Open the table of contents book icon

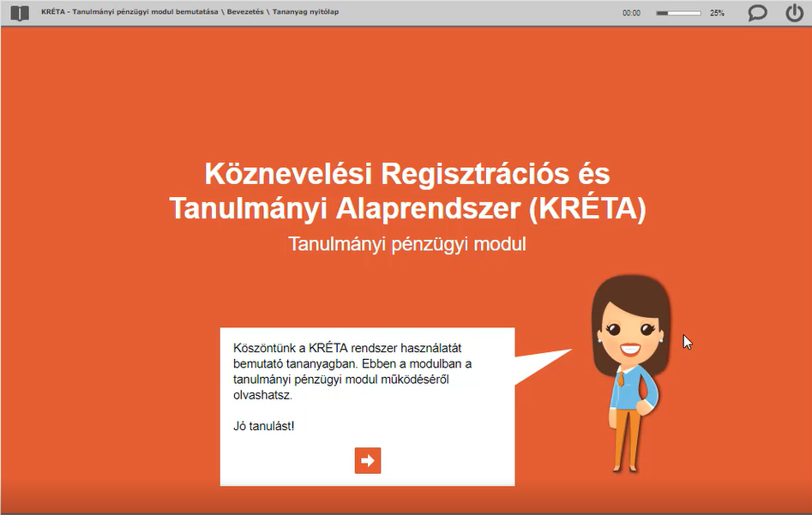[x=20, y=13]
